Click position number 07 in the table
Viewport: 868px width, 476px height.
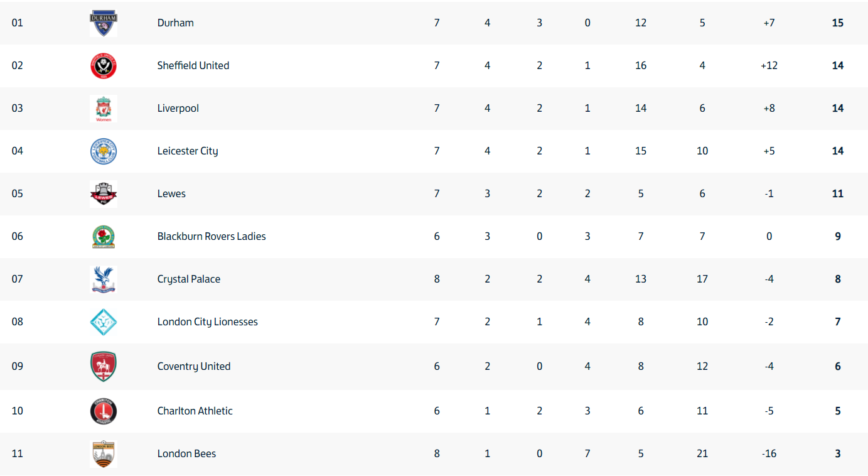coord(18,279)
